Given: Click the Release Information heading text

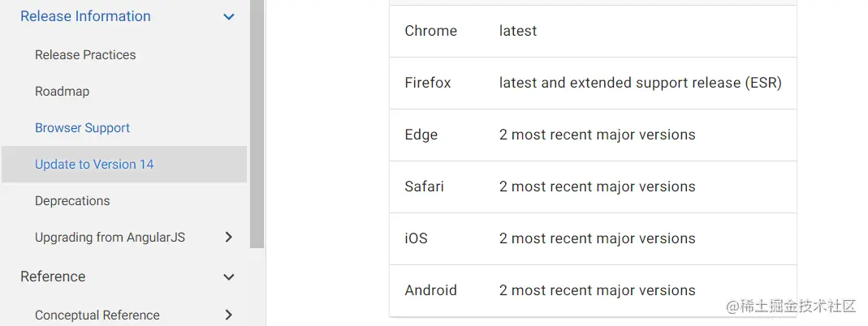Looking at the screenshot, I should (85, 16).
